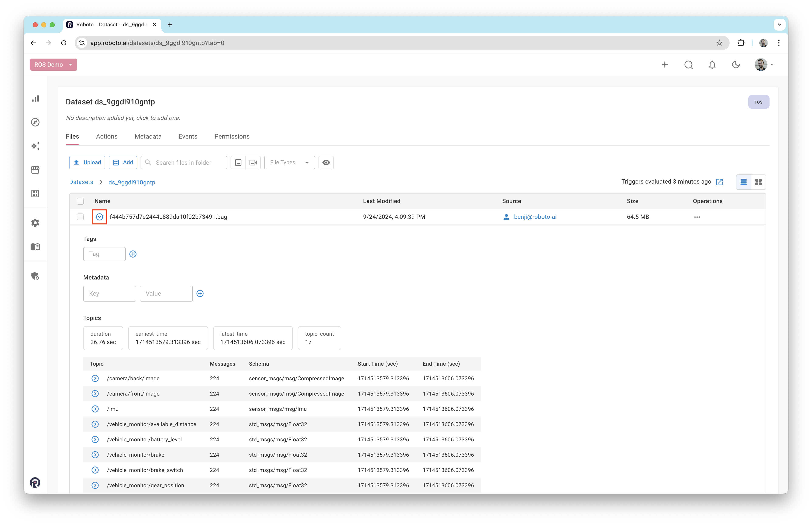Open the Permissions tab
This screenshot has height=525, width=812.
pos(232,136)
